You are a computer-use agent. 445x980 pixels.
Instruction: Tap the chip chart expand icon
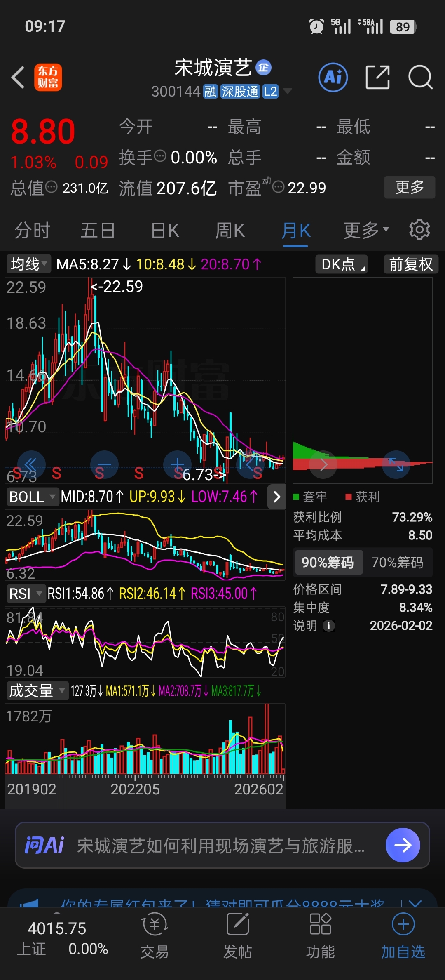tap(396, 464)
